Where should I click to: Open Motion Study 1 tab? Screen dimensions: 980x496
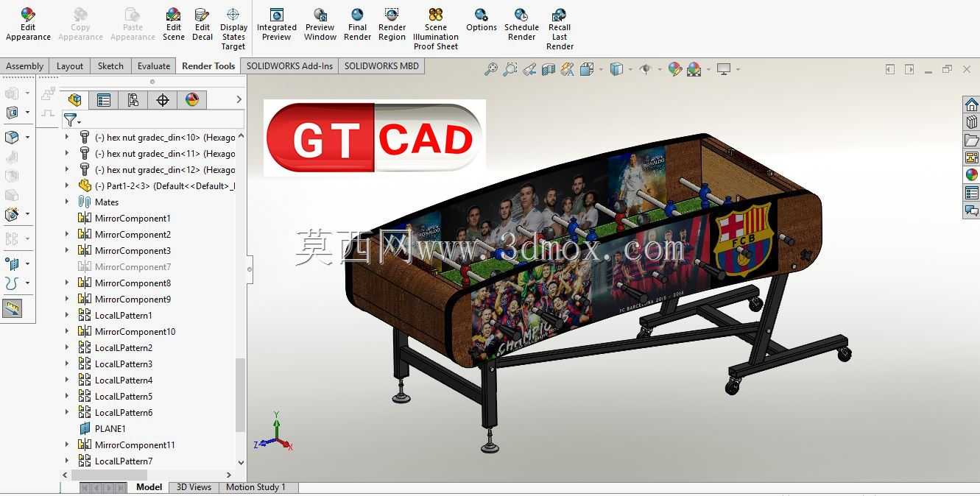click(255, 487)
